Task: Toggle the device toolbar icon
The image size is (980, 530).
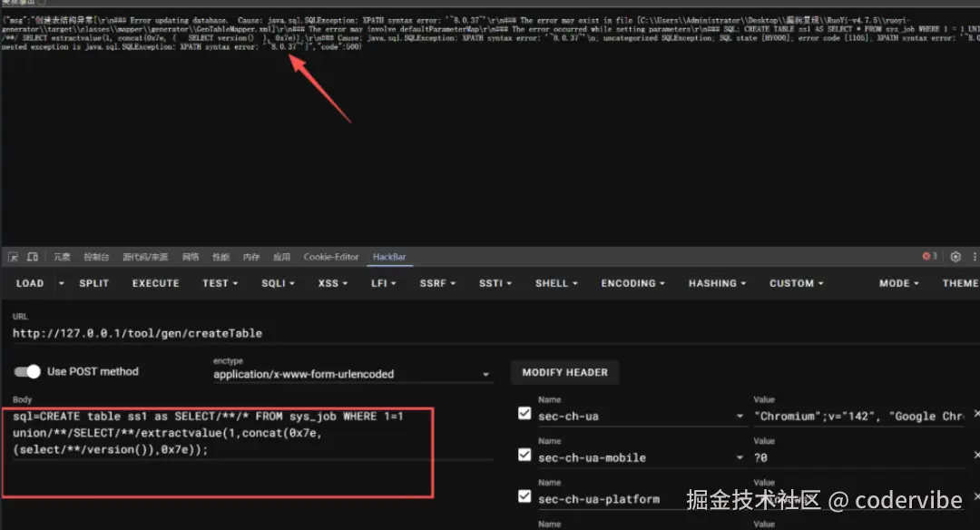Action: click(x=33, y=257)
